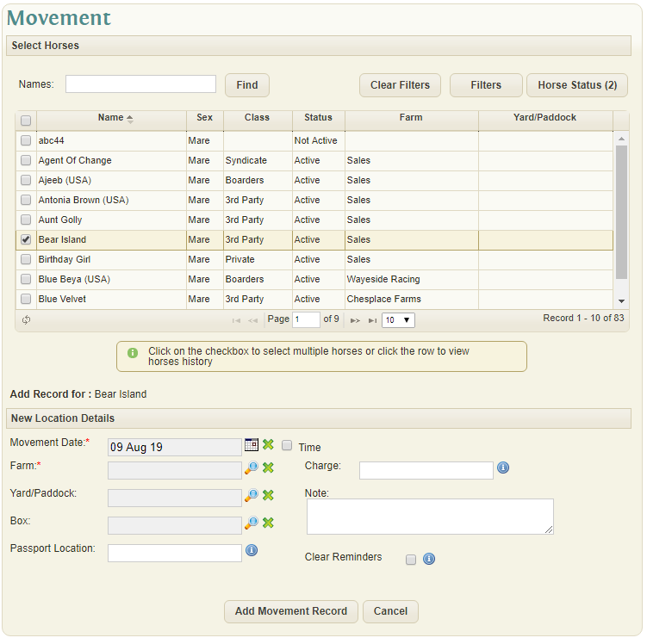The width and height of the screenshot is (647, 644).
Task: Open Horse Status (2) button
Action: click(x=577, y=85)
